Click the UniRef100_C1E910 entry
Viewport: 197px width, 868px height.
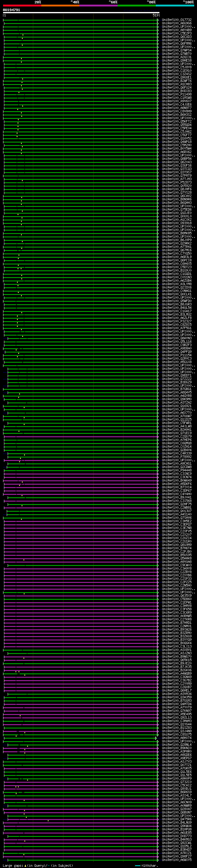coord(176,71)
